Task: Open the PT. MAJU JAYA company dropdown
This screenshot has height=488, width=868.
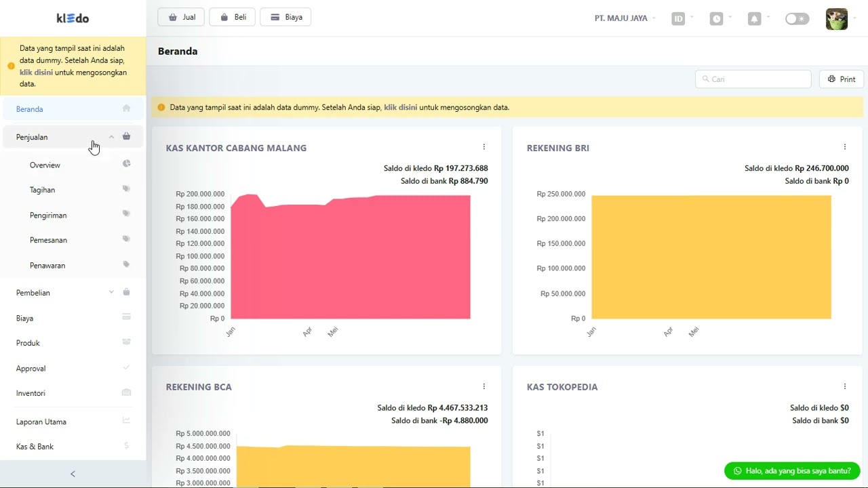Action: (x=625, y=18)
